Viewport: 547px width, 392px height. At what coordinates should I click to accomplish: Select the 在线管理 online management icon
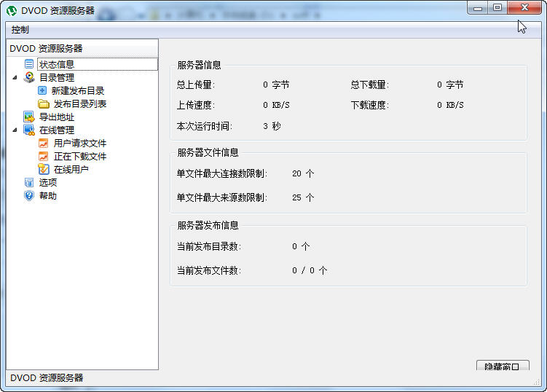click(29, 130)
